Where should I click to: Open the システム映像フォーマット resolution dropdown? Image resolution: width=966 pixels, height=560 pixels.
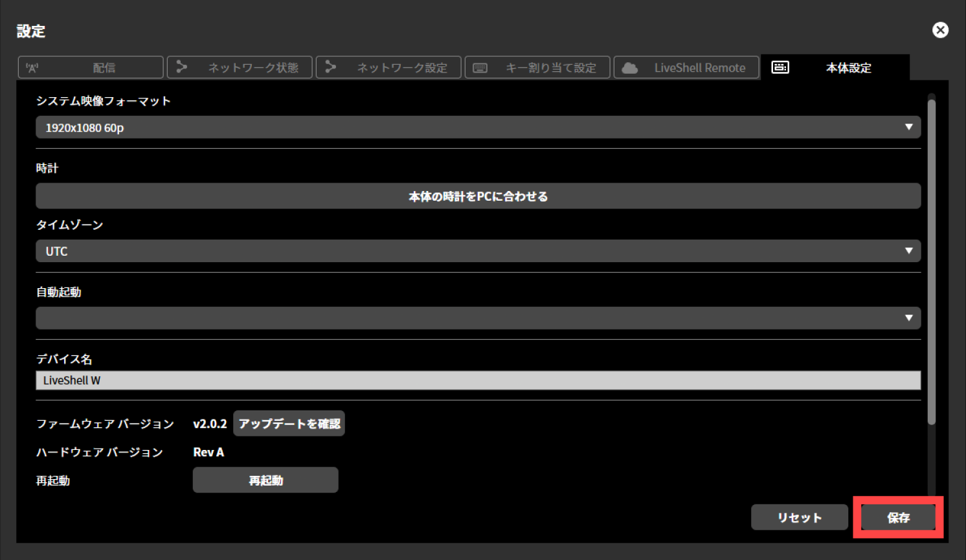(478, 127)
